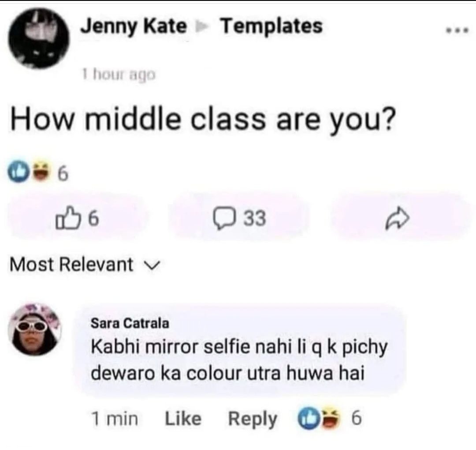This screenshot has height=450, width=476.
Task: Open the 1 hour ago timestamp
Action: [x=119, y=75]
